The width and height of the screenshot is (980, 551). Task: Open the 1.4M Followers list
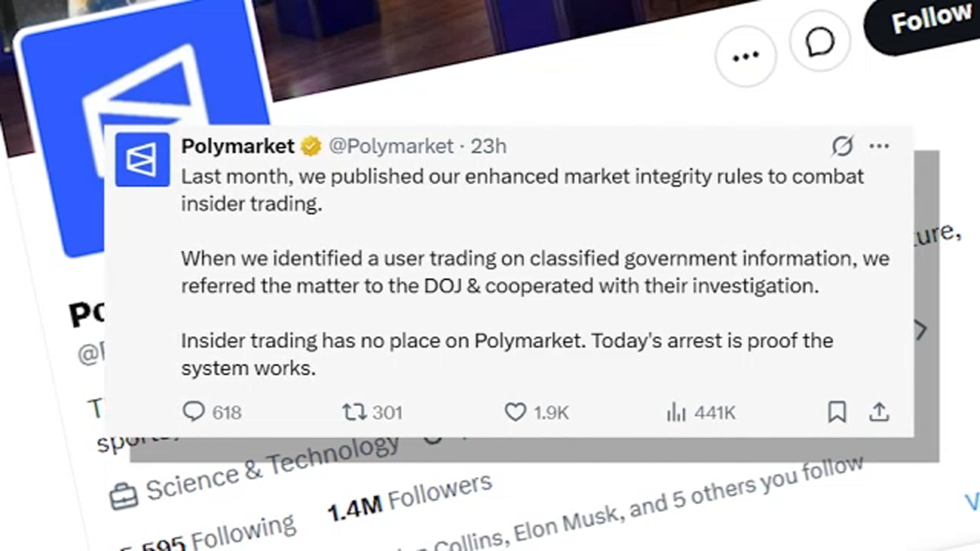point(409,497)
